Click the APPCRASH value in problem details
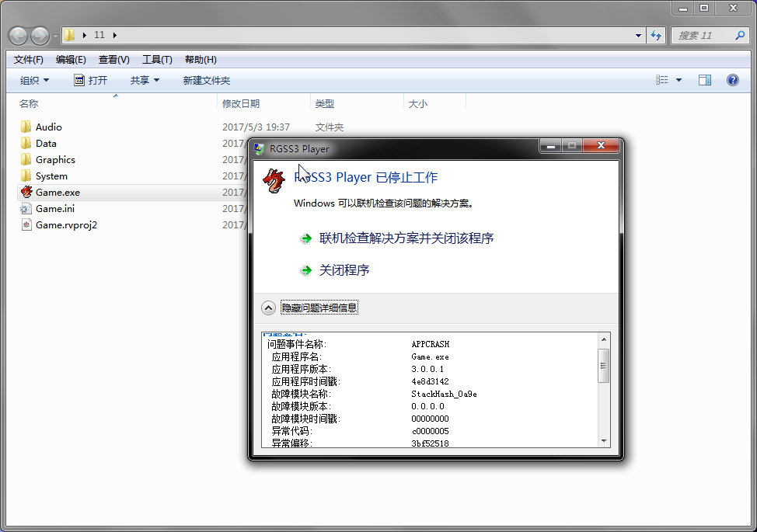Screen dimensions: 757x532 430,344
